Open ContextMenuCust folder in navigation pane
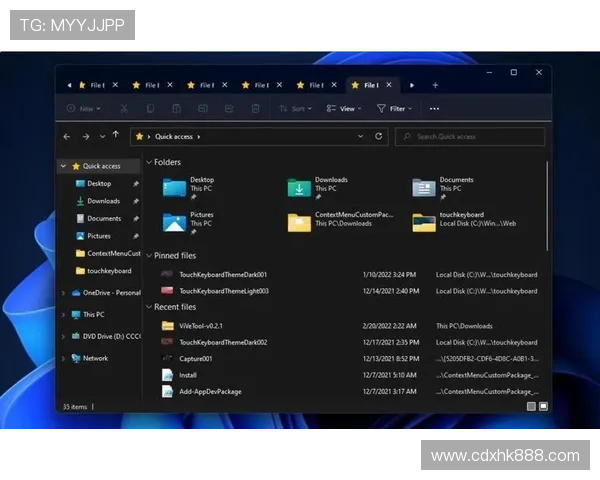This screenshot has width=600, height=480. (x=108, y=253)
